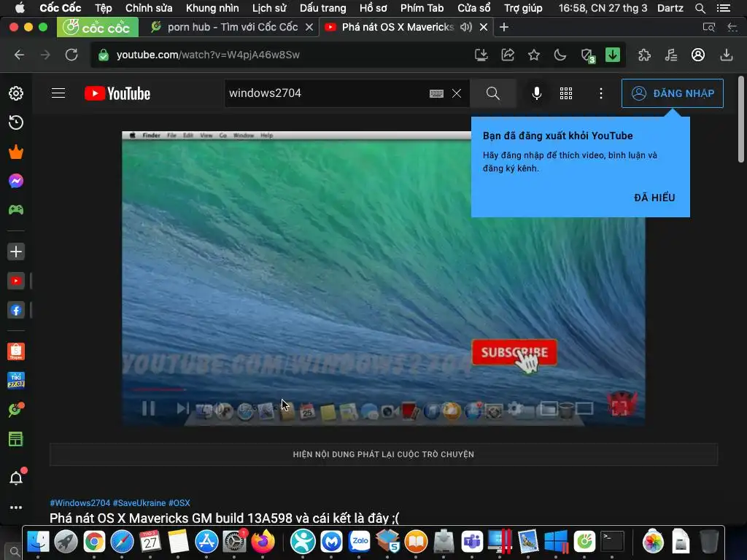The height and width of the screenshot is (560, 747).
Task: Open the history icon in the sidebar
Action: (x=16, y=122)
